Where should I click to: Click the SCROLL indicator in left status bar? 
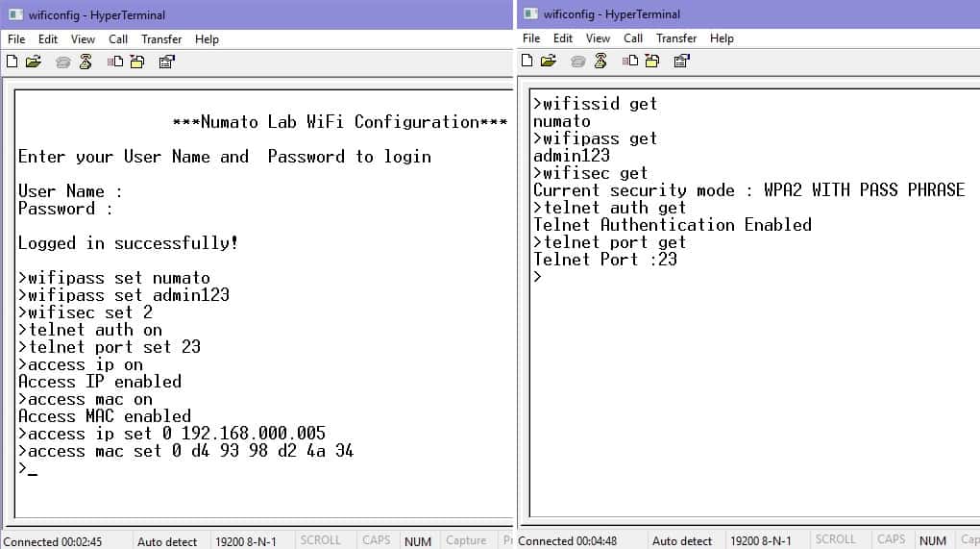(320, 540)
